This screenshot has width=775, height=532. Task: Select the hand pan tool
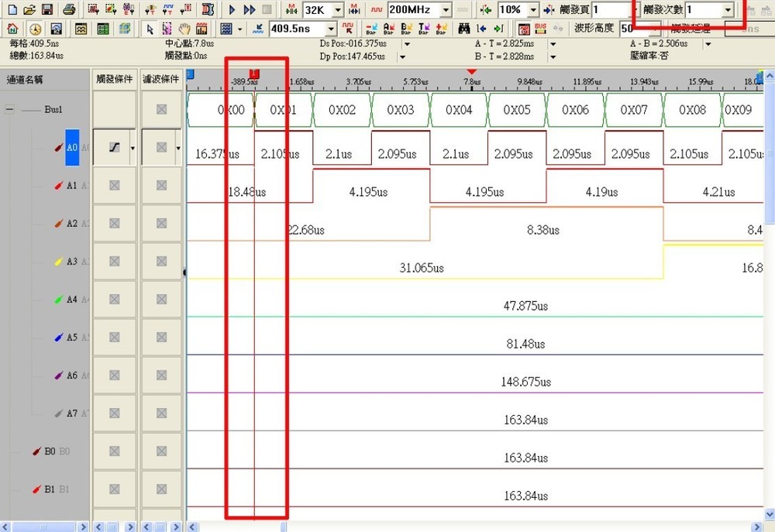(x=184, y=29)
